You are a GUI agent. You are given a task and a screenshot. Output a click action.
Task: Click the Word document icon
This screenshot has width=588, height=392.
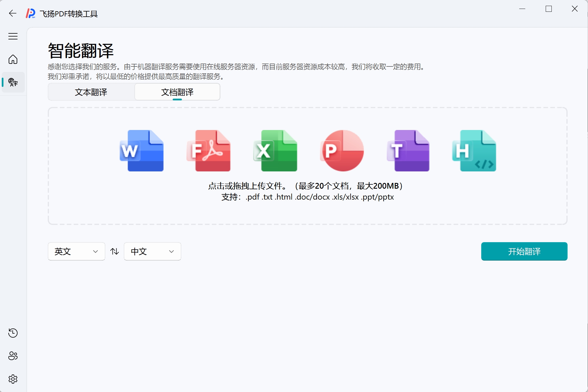click(142, 151)
